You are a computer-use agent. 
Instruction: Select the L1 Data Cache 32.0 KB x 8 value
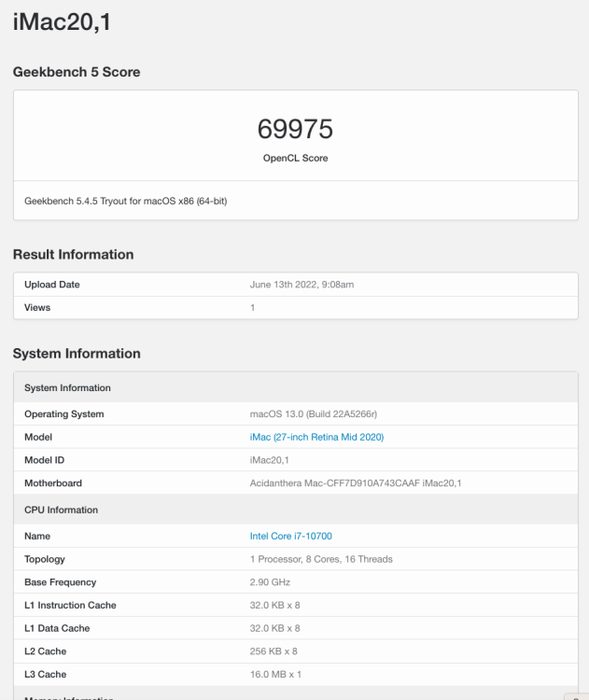pos(274,628)
